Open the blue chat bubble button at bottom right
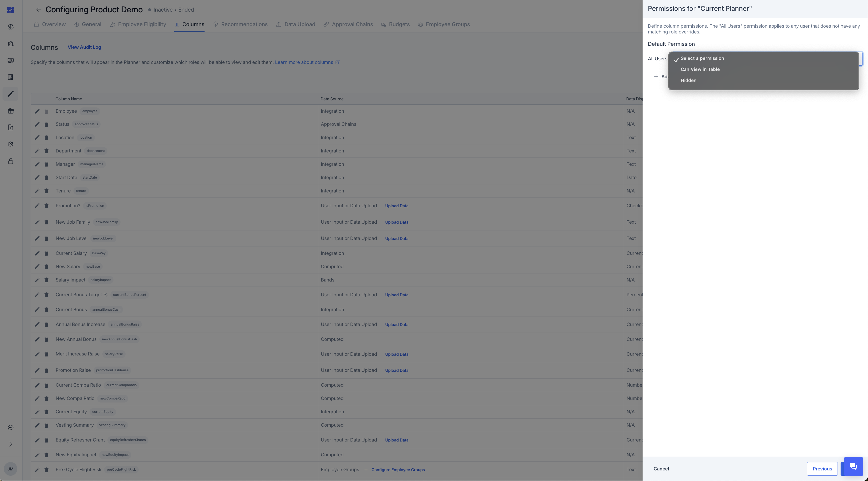Screen dimensions: 868x481 pos(853,466)
